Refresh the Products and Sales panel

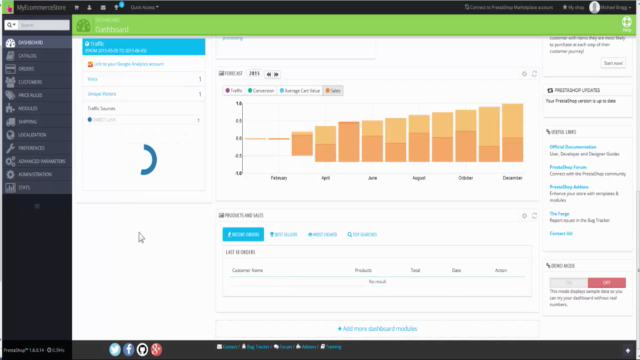coord(534,216)
